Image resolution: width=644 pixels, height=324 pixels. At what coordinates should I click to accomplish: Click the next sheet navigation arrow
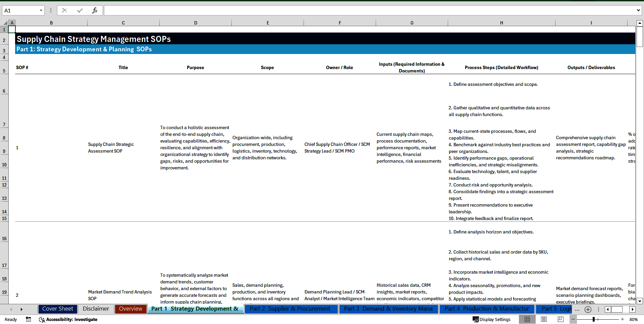[21, 309]
